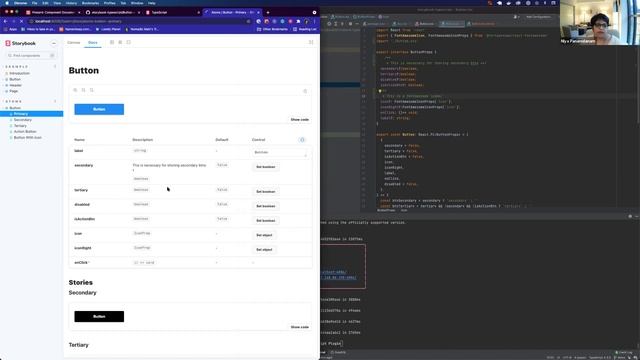Open the Apple menu
640x360 pixels.
coord(7,3)
